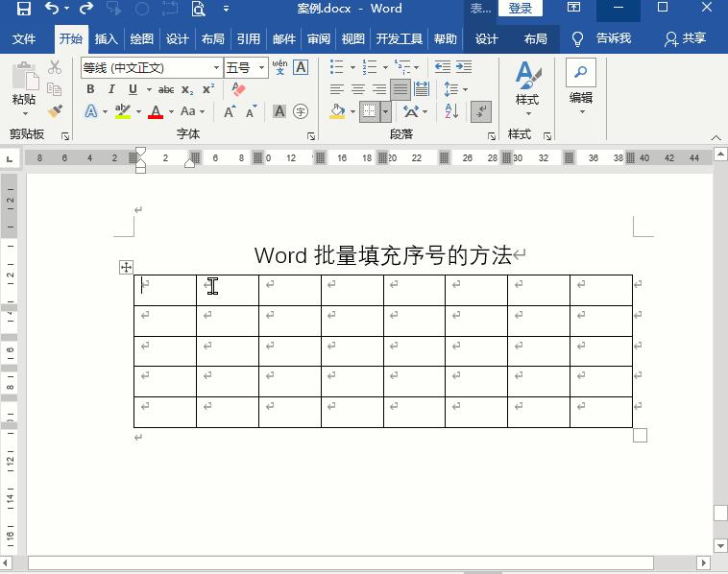Open the font name dropdown
728x574 pixels.
click(x=216, y=68)
